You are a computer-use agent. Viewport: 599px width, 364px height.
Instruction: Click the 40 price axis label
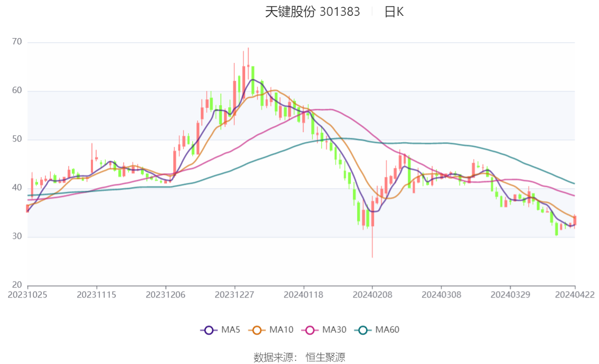pos(17,188)
